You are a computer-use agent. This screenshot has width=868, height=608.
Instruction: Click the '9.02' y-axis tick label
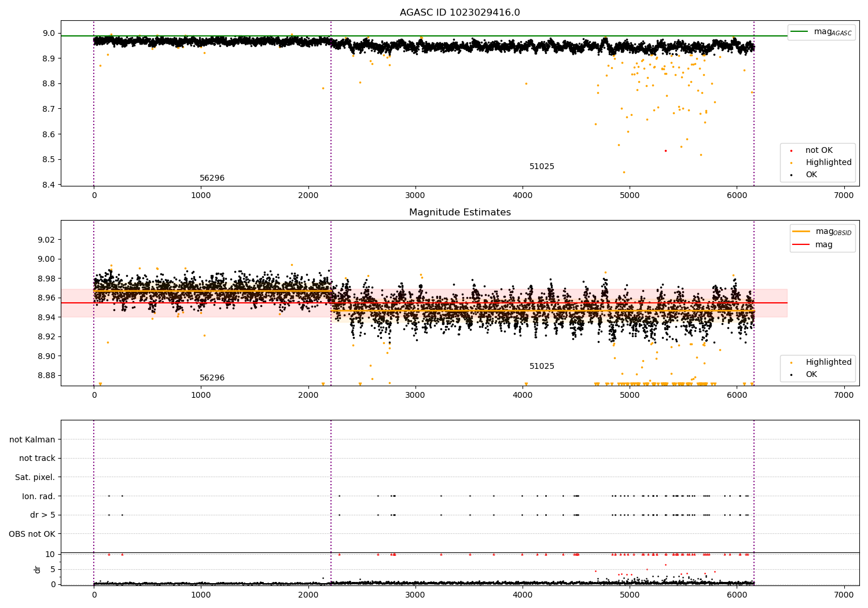coord(46,240)
